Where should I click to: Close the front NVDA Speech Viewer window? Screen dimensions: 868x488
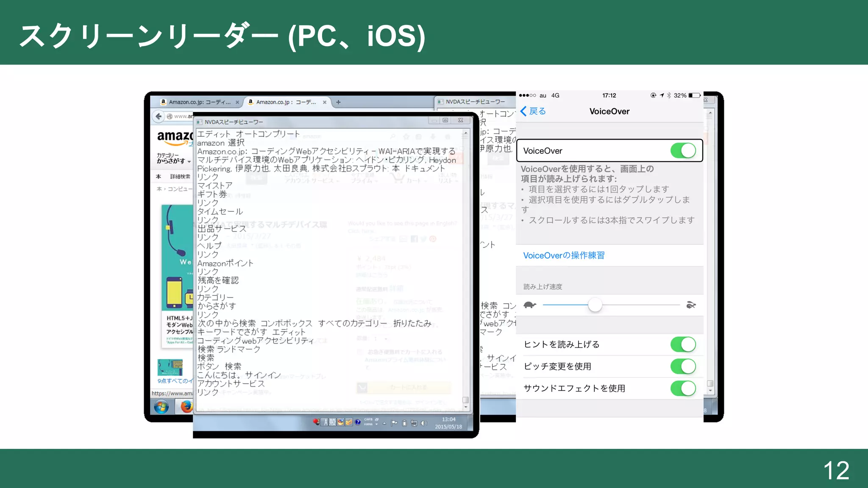(x=461, y=121)
